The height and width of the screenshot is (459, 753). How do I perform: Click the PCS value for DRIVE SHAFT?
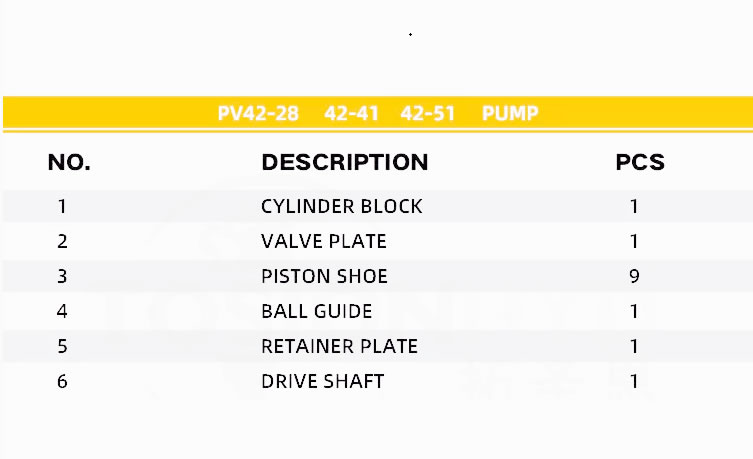[x=634, y=382]
